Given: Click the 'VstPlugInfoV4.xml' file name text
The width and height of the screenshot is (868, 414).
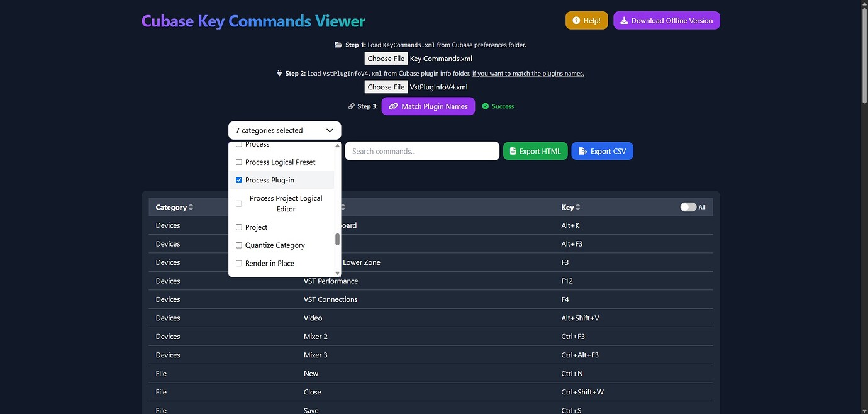Looking at the screenshot, I should [439, 87].
